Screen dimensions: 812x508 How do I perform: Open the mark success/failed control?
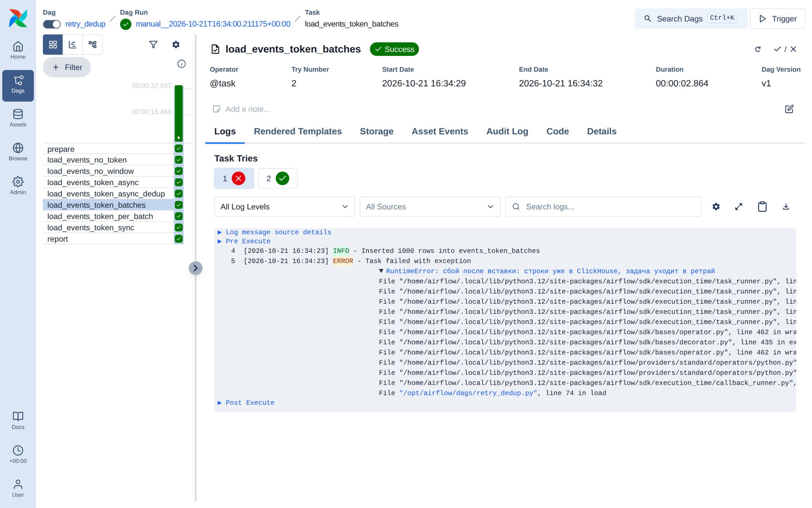pos(785,50)
